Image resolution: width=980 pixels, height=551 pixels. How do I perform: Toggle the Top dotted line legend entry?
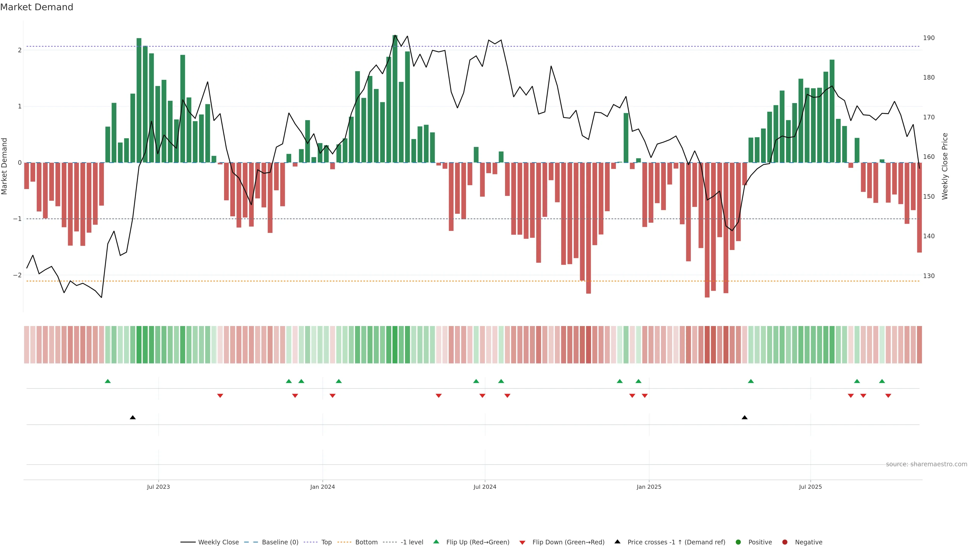point(326,542)
